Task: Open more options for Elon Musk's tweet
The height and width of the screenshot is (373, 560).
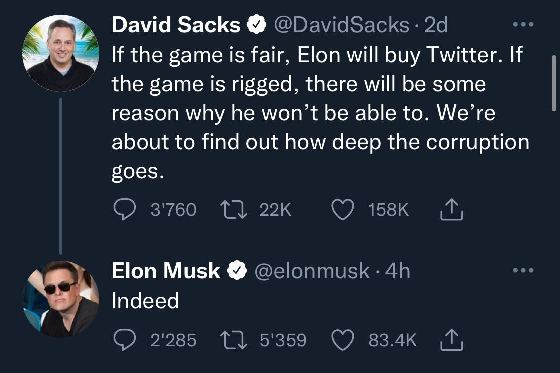Action: (x=523, y=270)
